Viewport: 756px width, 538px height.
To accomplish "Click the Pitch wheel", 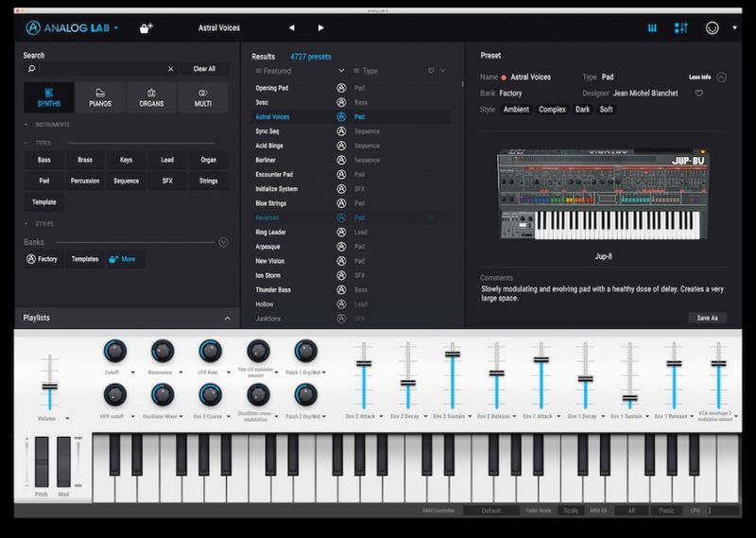I will pos(42,461).
